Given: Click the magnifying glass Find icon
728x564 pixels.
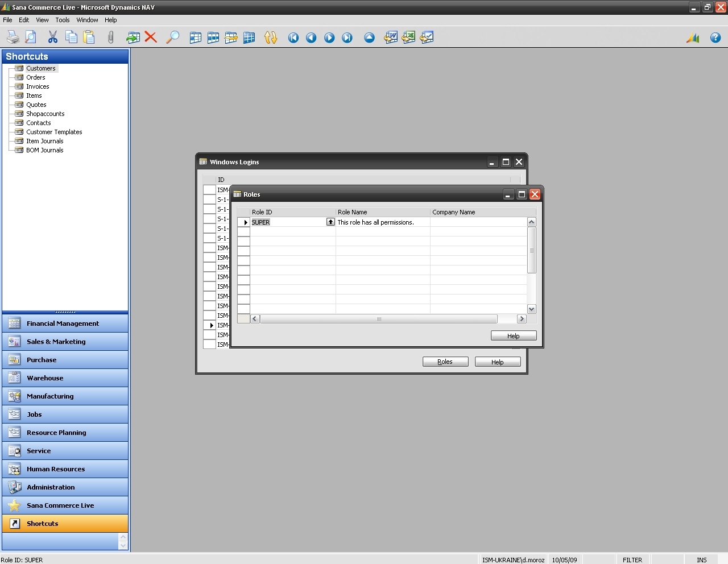Looking at the screenshot, I should (x=172, y=38).
